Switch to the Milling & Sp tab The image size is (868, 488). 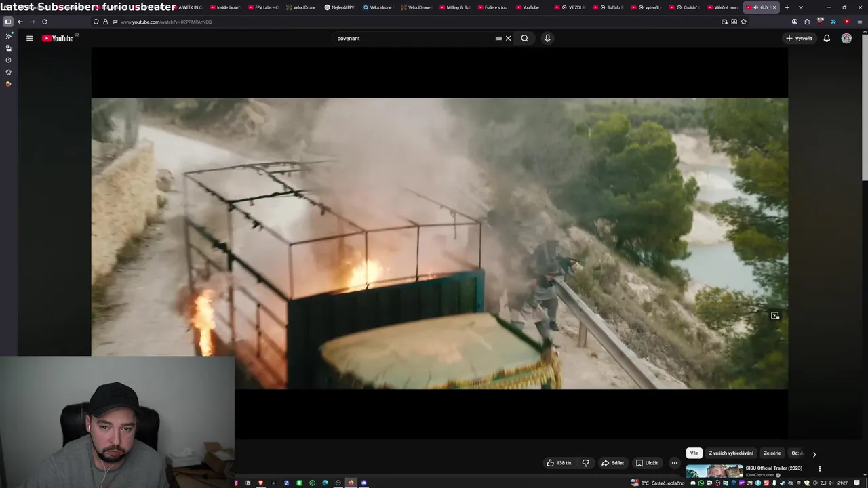pyautogui.click(x=454, y=7)
